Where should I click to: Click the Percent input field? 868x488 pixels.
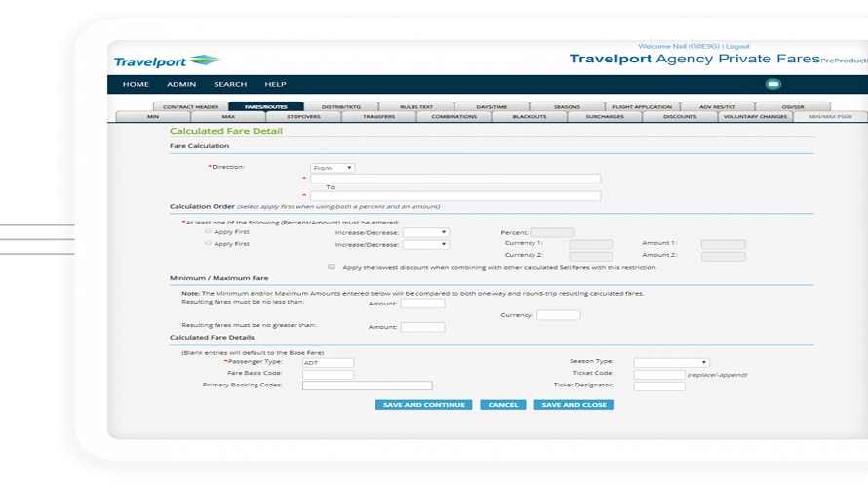pos(552,232)
